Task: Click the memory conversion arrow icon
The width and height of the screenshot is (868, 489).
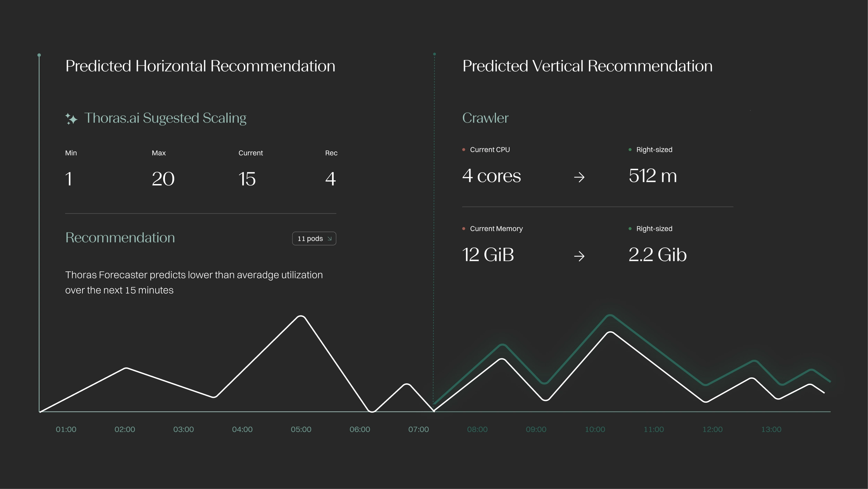Action: (x=579, y=256)
